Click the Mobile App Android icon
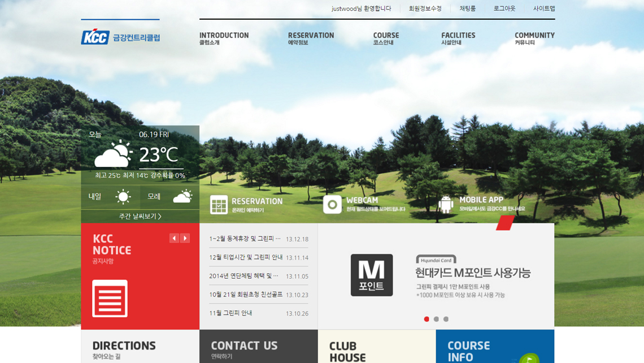This screenshot has width=644, height=363. click(x=446, y=204)
